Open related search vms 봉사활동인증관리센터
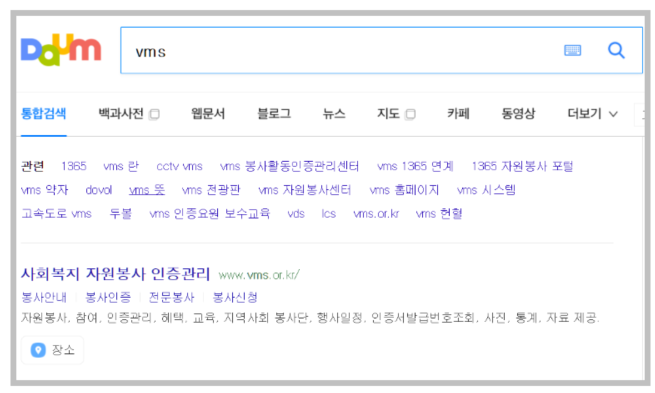Image resolution: width=655 pixels, height=393 pixels. tap(289, 166)
